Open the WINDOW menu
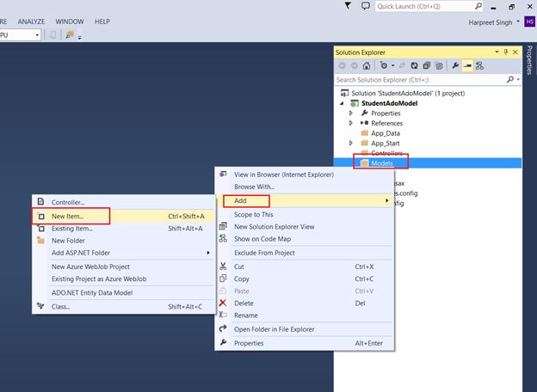This screenshot has width=537, height=392. coord(70,21)
